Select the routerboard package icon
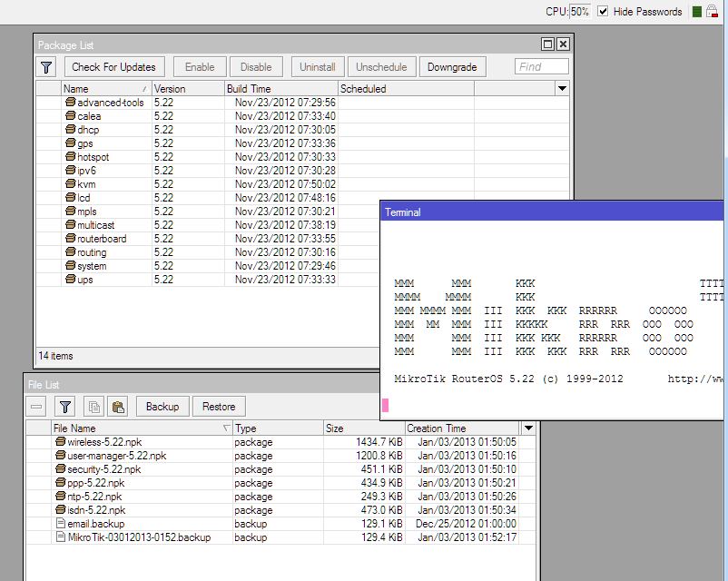This screenshot has height=581, width=728. 70,238
